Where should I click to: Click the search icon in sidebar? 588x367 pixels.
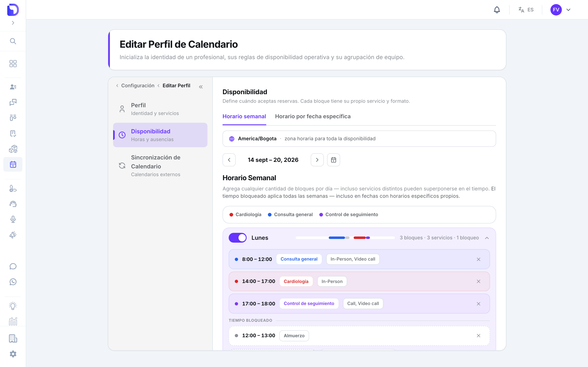pos(13,41)
